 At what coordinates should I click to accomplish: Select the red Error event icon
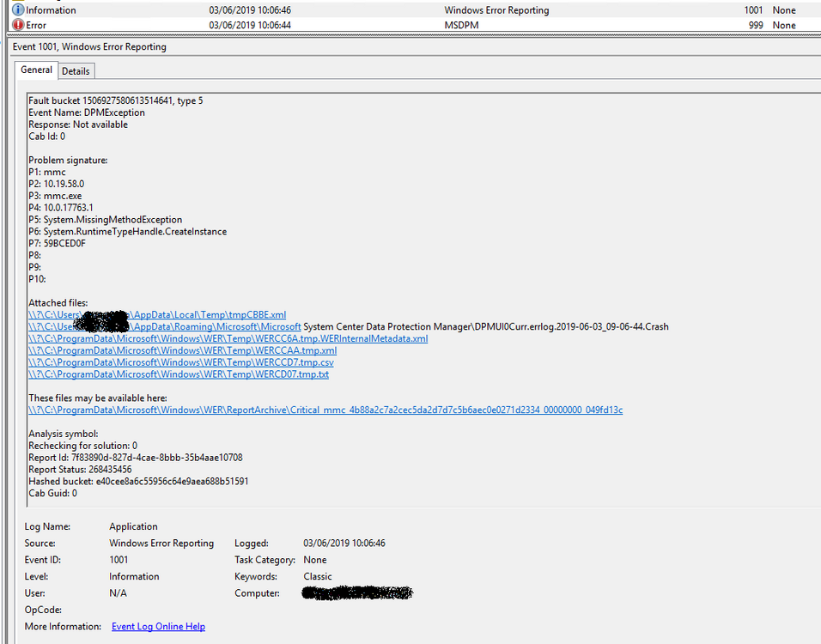18,25
